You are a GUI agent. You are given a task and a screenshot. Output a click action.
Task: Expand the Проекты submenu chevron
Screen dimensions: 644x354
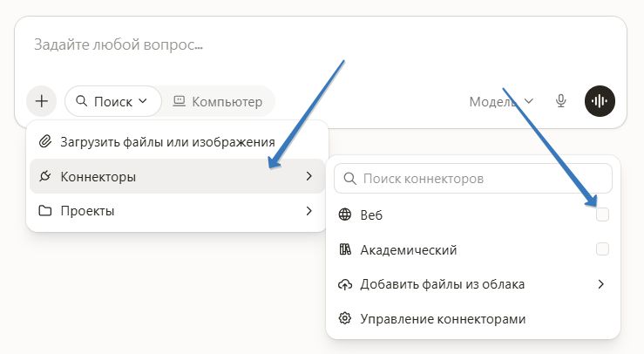coord(308,211)
